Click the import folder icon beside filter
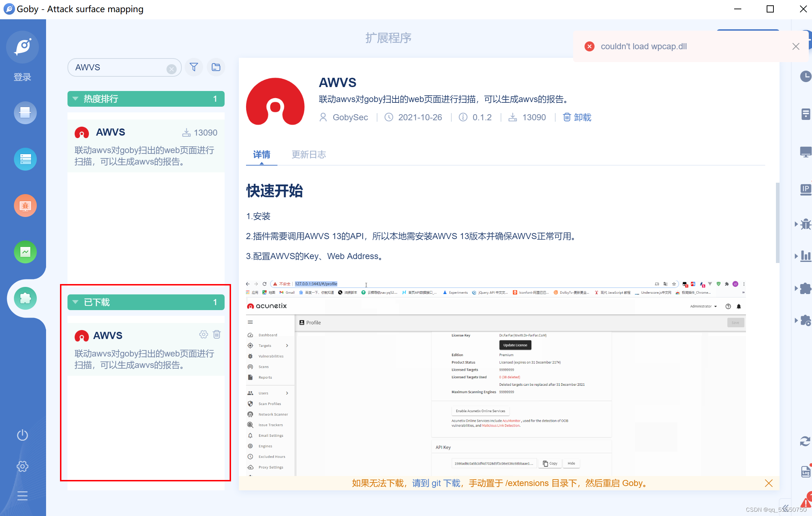This screenshot has width=812, height=516. 216,67
